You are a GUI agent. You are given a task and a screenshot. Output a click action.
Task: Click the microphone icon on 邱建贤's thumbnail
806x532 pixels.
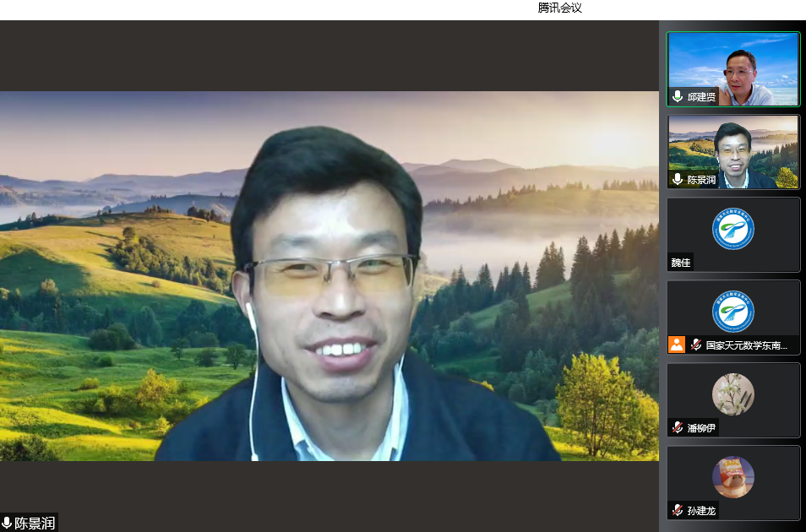(676, 97)
